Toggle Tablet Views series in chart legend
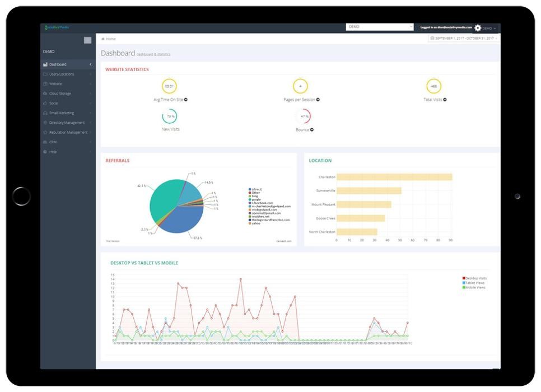Screen dimensions: 541x392 coord(475,283)
